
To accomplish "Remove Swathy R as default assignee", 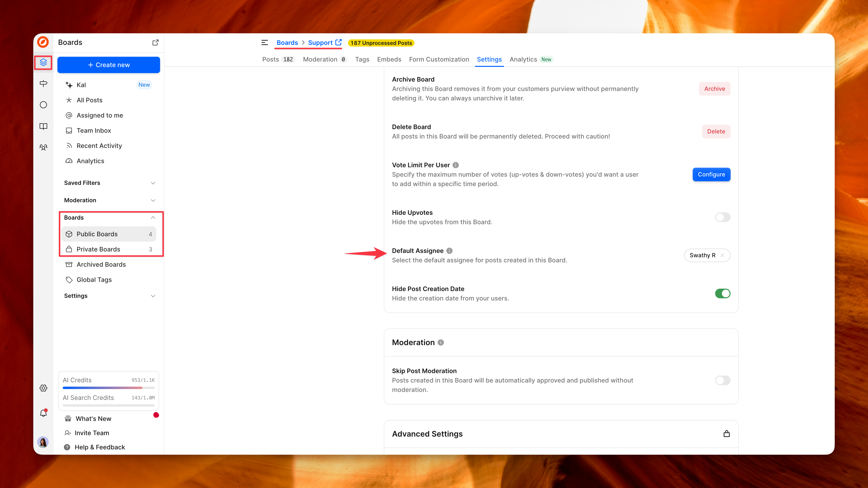I will tap(722, 255).
